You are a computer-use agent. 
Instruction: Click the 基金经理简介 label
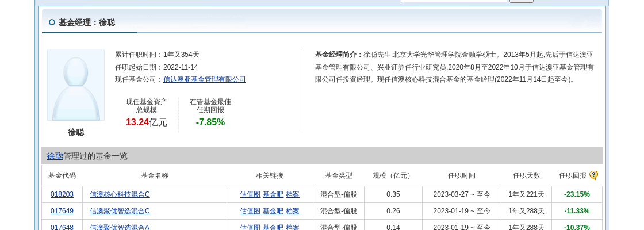coord(339,55)
